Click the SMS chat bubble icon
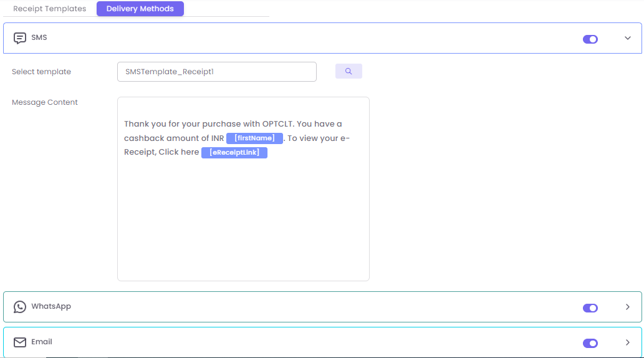The height and width of the screenshot is (358, 644). pos(20,38)
